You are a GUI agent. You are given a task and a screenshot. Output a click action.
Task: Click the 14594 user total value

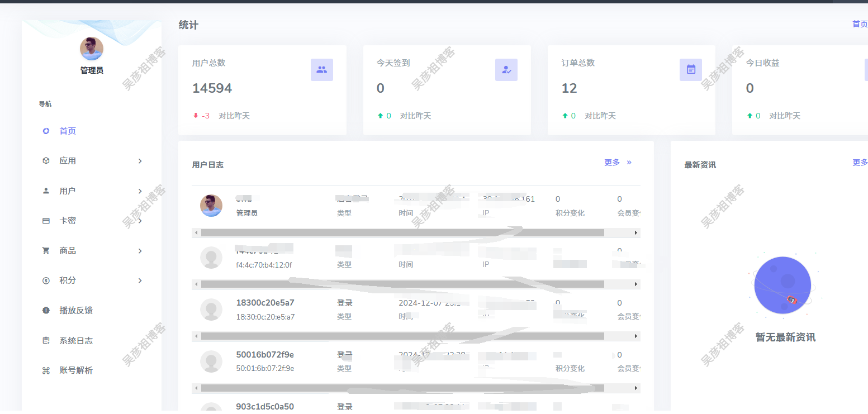click(212, 88)
